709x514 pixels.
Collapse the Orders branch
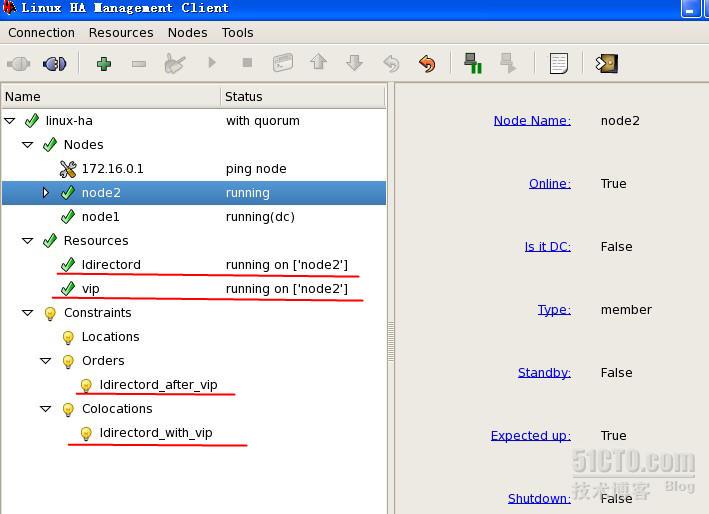(46, 360)
